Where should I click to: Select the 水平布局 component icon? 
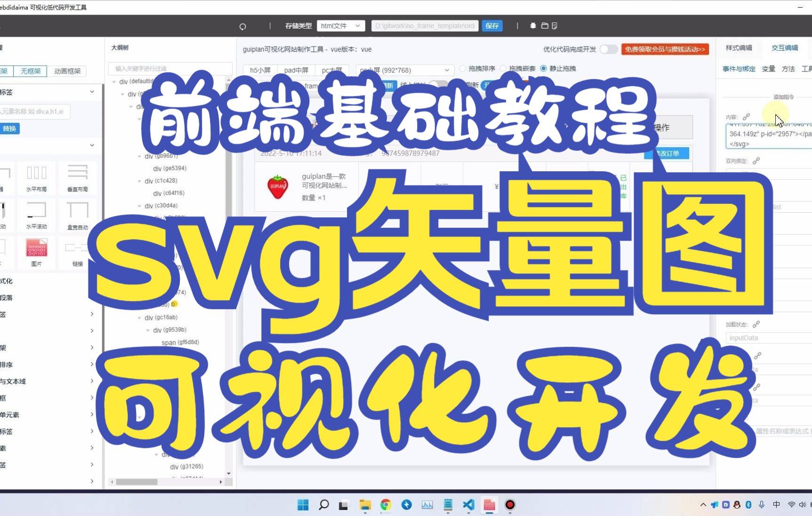36,178
